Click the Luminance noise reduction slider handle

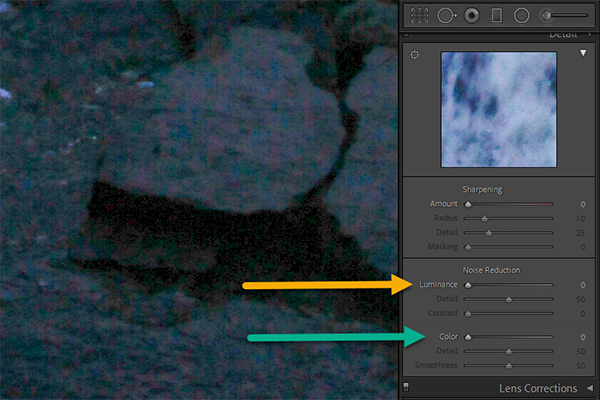click(x=468, y=285)
